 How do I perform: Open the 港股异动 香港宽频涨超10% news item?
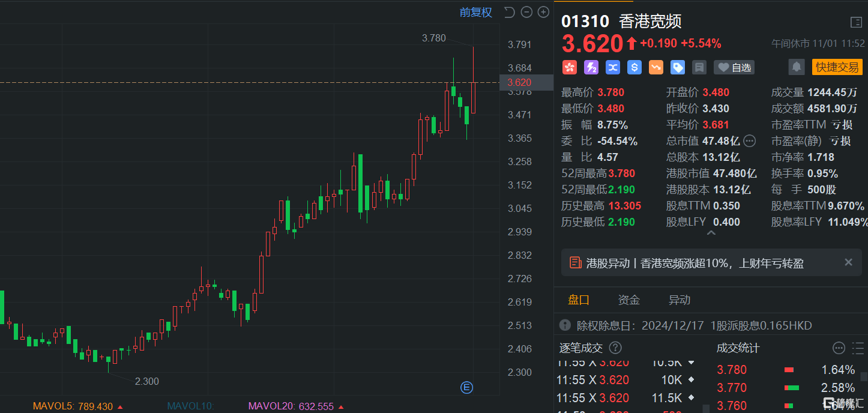695,263
